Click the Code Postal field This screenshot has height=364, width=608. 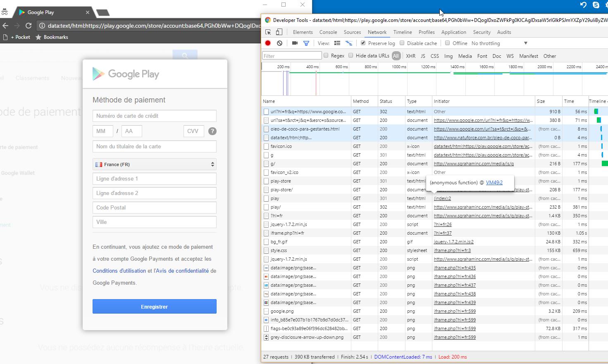point(155,207)
